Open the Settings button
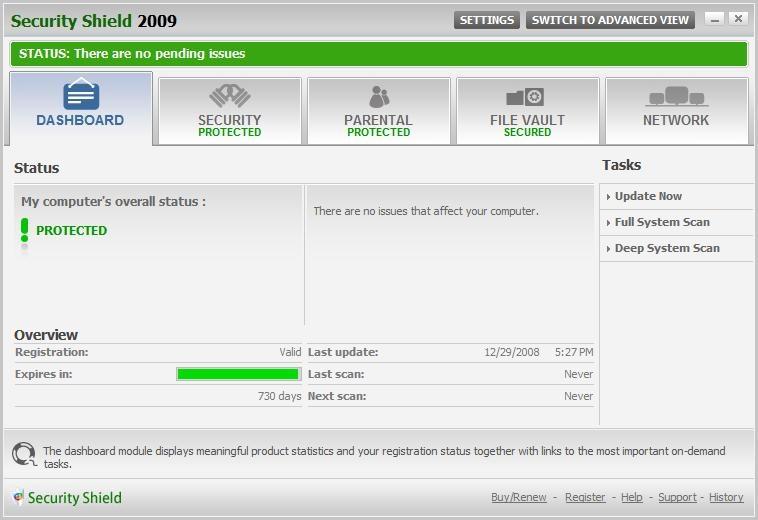The image size is (758, 520). coord(487,20)
